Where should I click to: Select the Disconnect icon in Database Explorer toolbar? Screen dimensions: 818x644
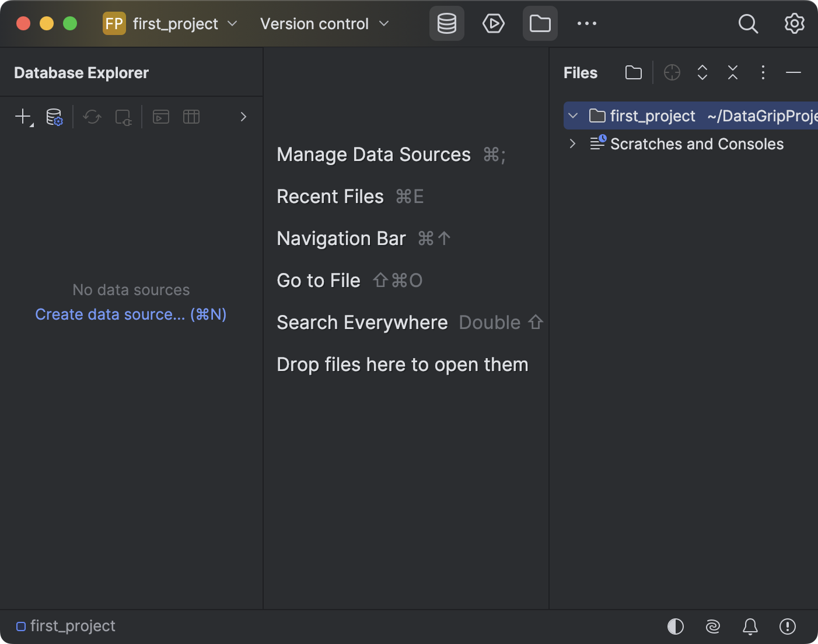click(123, 117)
